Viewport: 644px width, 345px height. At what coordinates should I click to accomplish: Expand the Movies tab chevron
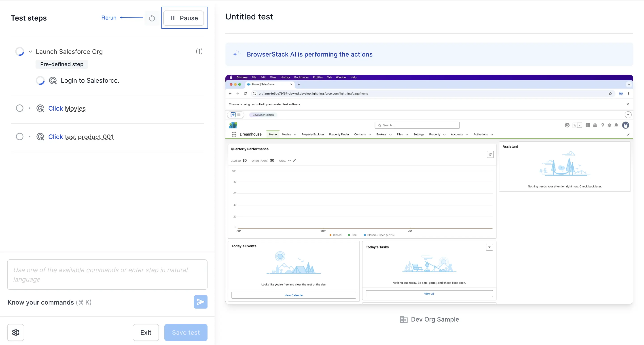[x=295, y=135]
